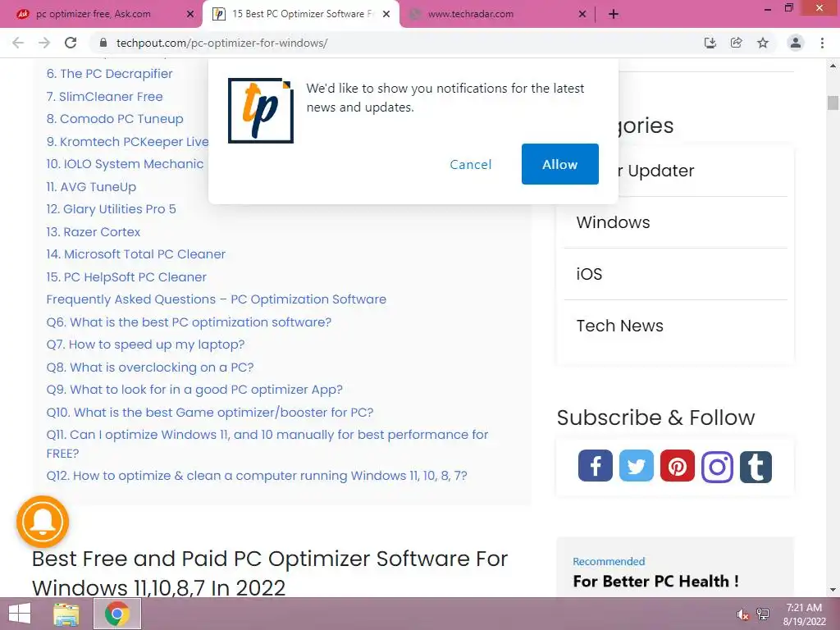840x630 pixels.
Task: Jump to 15. PC HelpSoft PC Cleaner
Action: click(126, 277)
